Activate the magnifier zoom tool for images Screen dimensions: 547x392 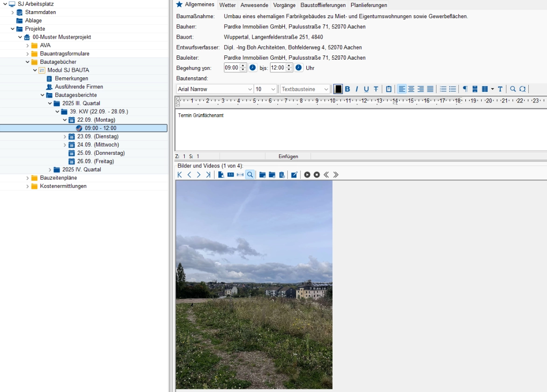click(x=250, y=175)
